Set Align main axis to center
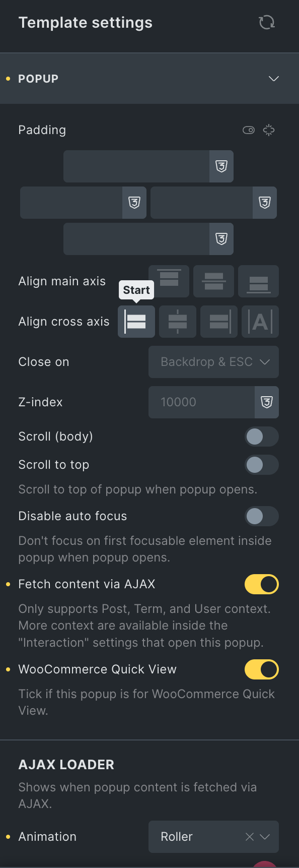Screen dimensions: 299x868 (214, 281)
